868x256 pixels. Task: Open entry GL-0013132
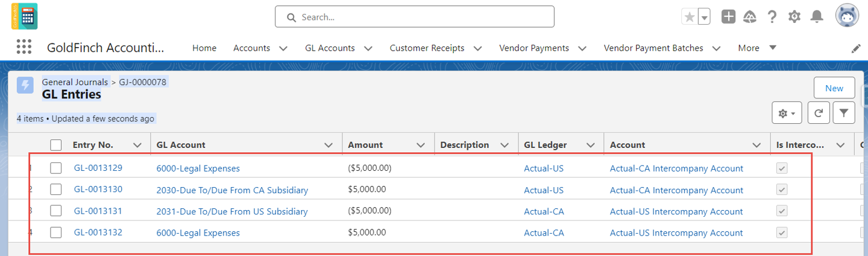click(98, 232)
